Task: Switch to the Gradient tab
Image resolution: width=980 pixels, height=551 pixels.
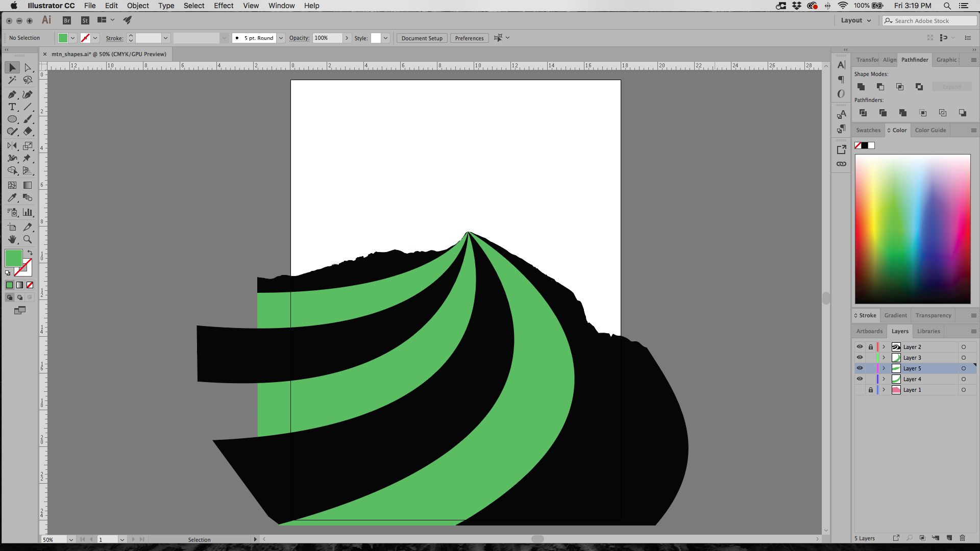Action: [896, 315]
